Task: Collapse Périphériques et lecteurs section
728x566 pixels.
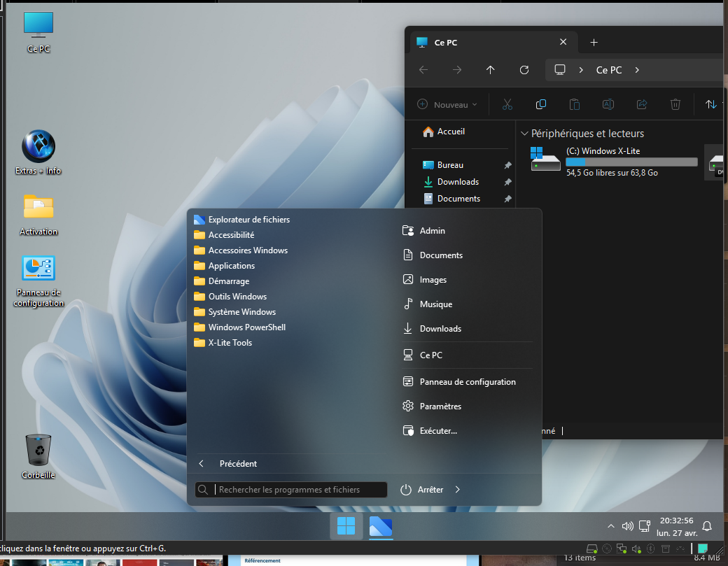Action: pos(524,134)
